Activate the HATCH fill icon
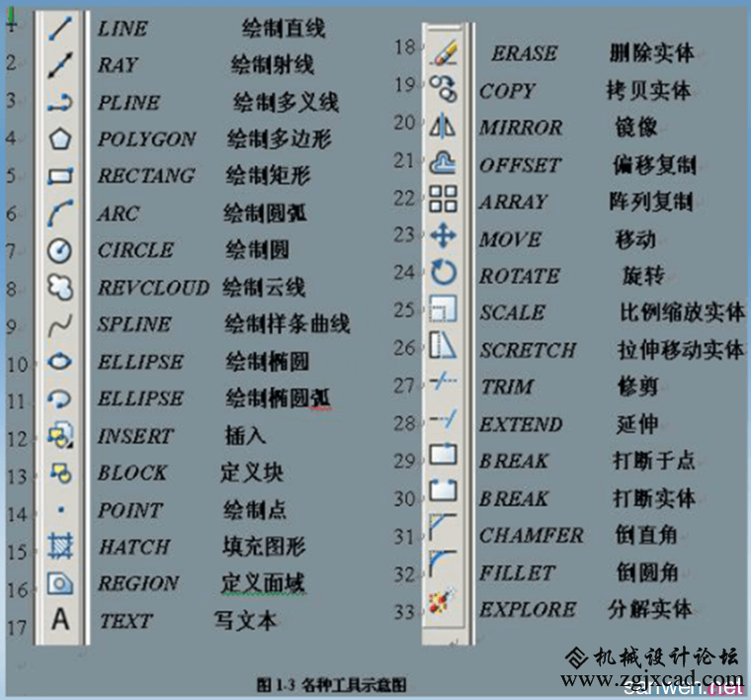 pyautogui.click(x=60, y=546)
